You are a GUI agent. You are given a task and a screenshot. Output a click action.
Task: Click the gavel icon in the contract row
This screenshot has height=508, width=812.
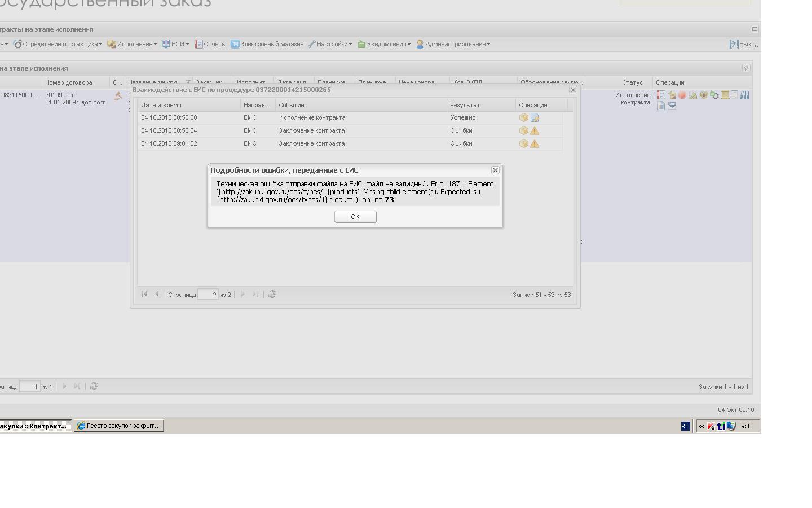click(x=118, y=97)
